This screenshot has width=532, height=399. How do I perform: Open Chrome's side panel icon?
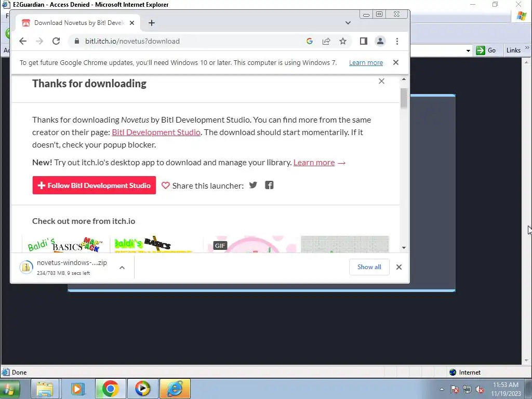(x=363, y=42)
